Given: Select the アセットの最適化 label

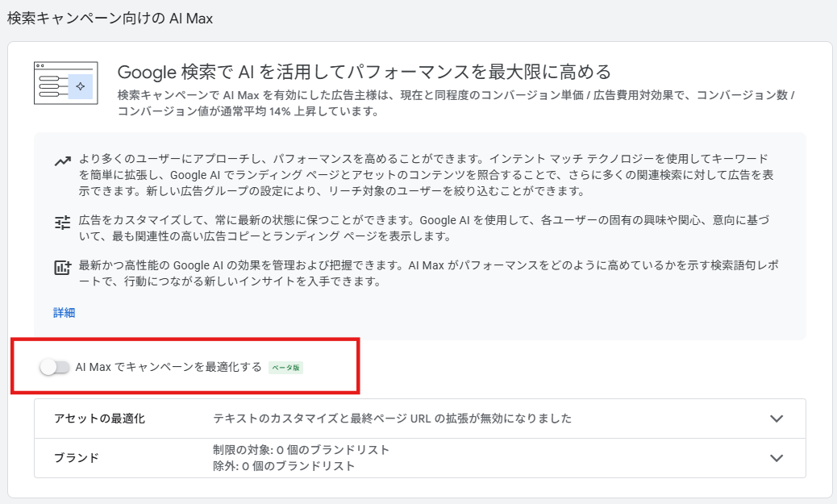Looking at the screenshot, I should [x=99, y=419].
